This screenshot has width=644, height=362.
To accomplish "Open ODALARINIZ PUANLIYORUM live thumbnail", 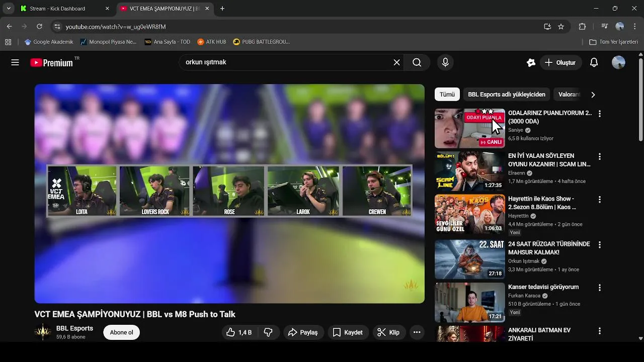I will tap(469, 128).
